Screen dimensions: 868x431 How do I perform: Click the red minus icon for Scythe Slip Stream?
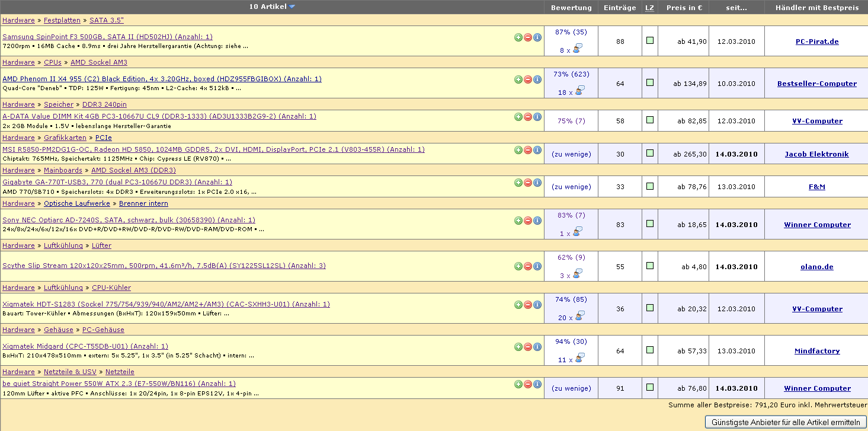[528, 266]
